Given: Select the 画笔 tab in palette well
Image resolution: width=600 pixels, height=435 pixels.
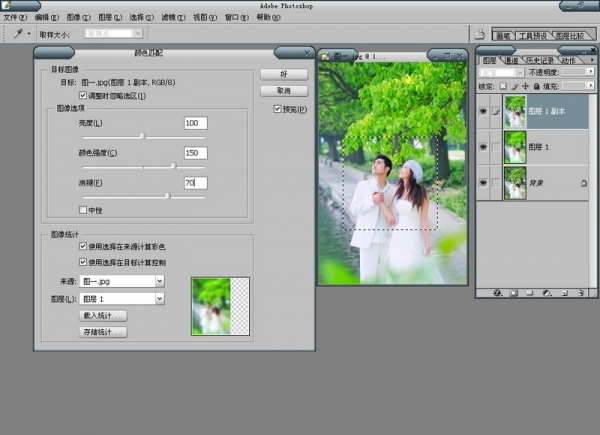Looking at the screenshot, I should click(503, 36).
